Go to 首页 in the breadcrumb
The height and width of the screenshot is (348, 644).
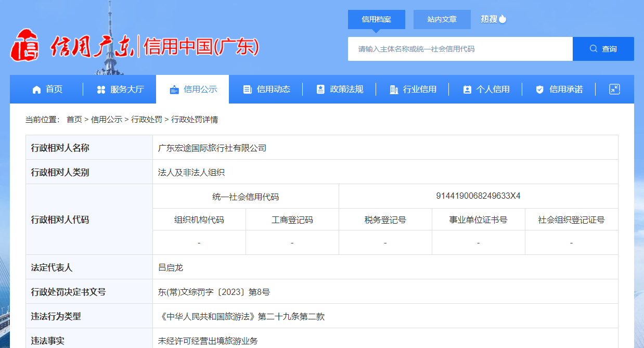point(74,120)
